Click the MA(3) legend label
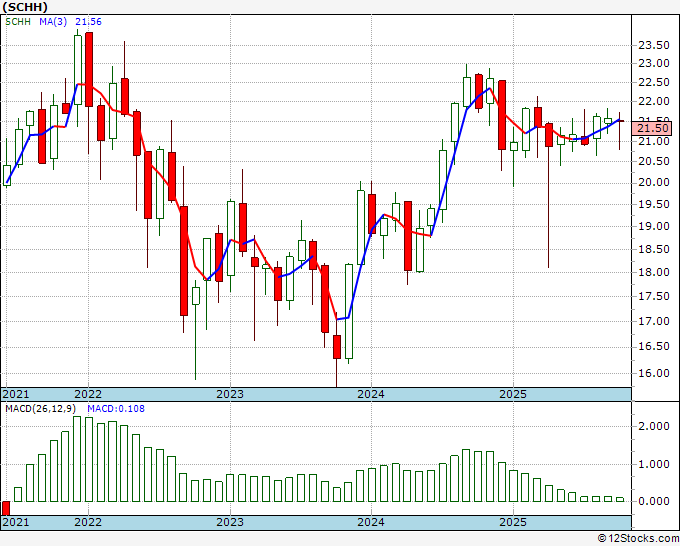 pyautogui.click(x=53, y=22)
